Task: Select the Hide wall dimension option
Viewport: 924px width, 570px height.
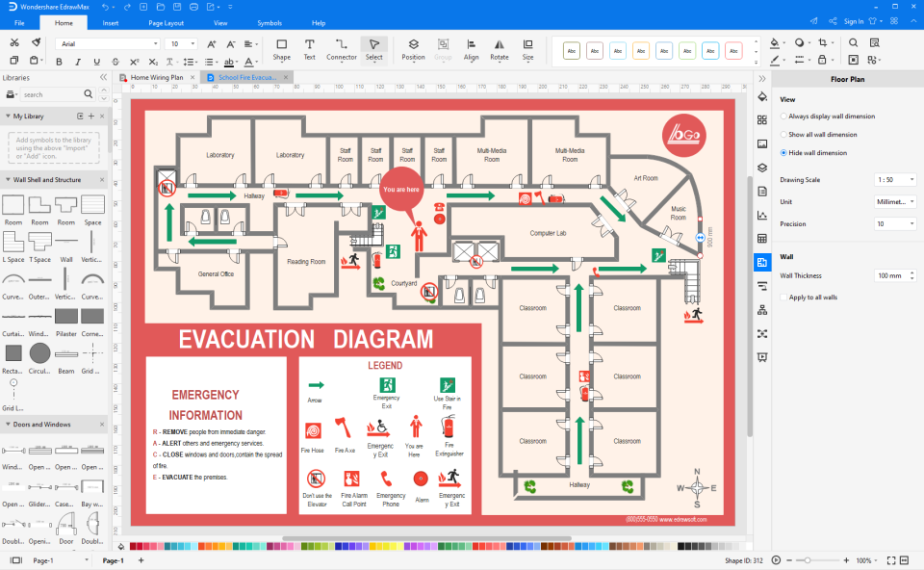Action: [783, 152]
